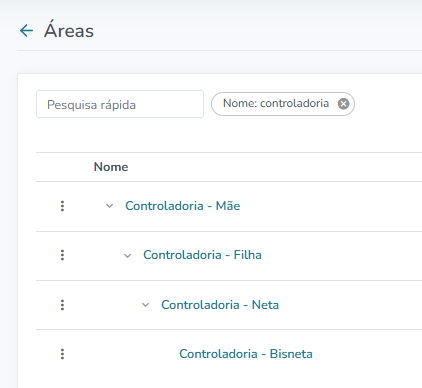Click the Áreas page title
This screenshot has height=388, width=422.
(x=69, y=31)
